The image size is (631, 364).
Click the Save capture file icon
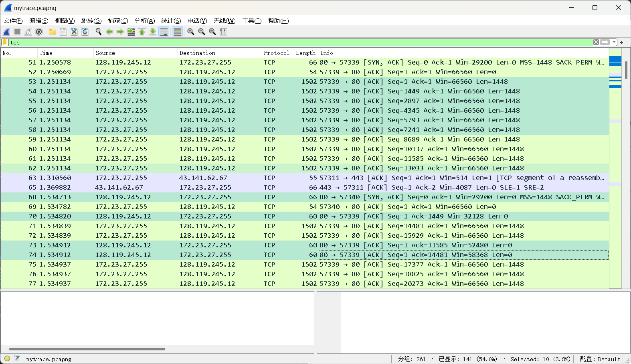[x=63, y=32]
